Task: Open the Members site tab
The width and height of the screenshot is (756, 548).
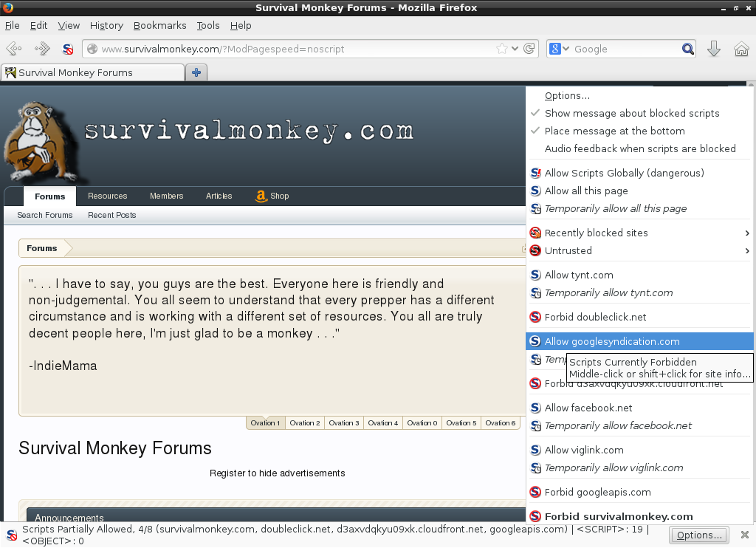Action: coord(166,196)
